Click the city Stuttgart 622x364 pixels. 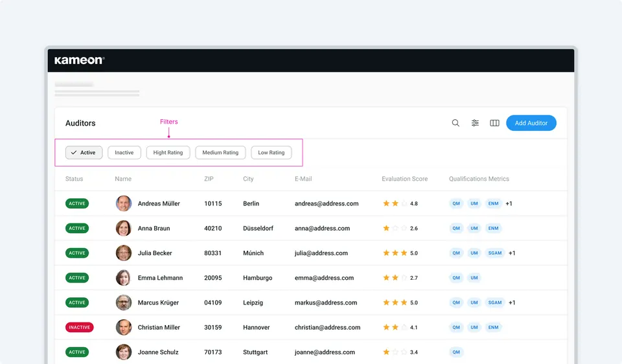pos(255,352)
